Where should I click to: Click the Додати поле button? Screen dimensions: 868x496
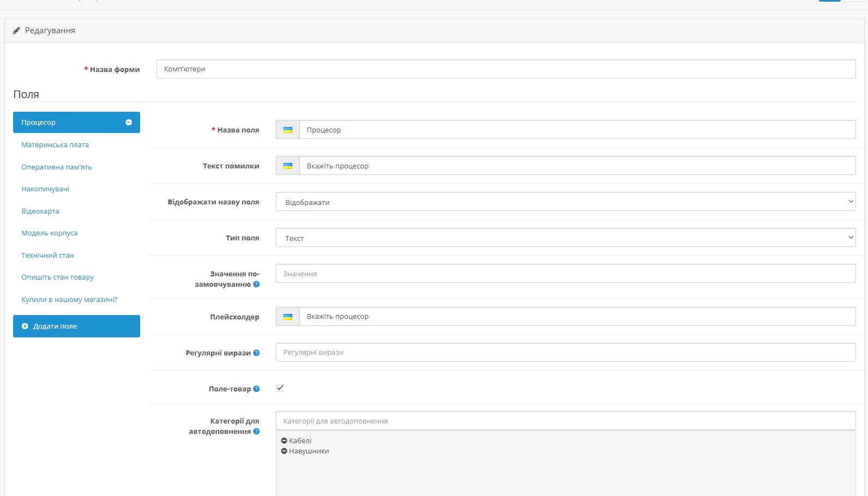point(76,326)
